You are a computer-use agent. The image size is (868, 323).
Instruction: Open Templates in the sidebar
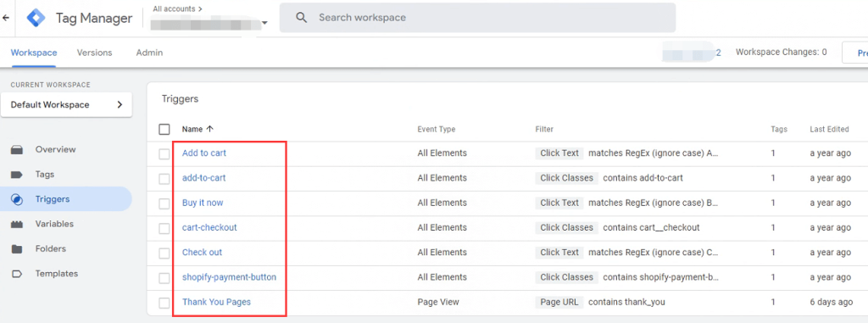click(57, 274)
